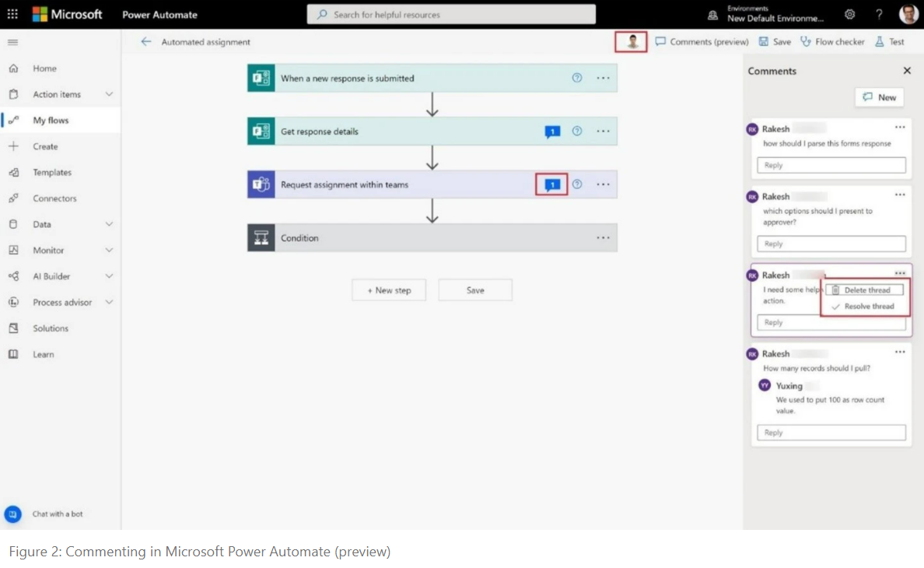Viewport: 924px width, 568px height.
Task: Open the help question mark icon
Action: (x=879, y=14)
